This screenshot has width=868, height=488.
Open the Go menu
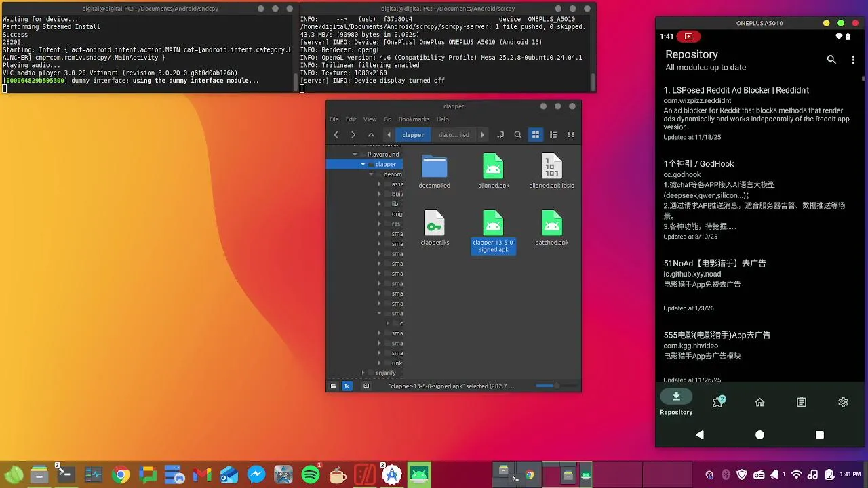click(388, 119)
